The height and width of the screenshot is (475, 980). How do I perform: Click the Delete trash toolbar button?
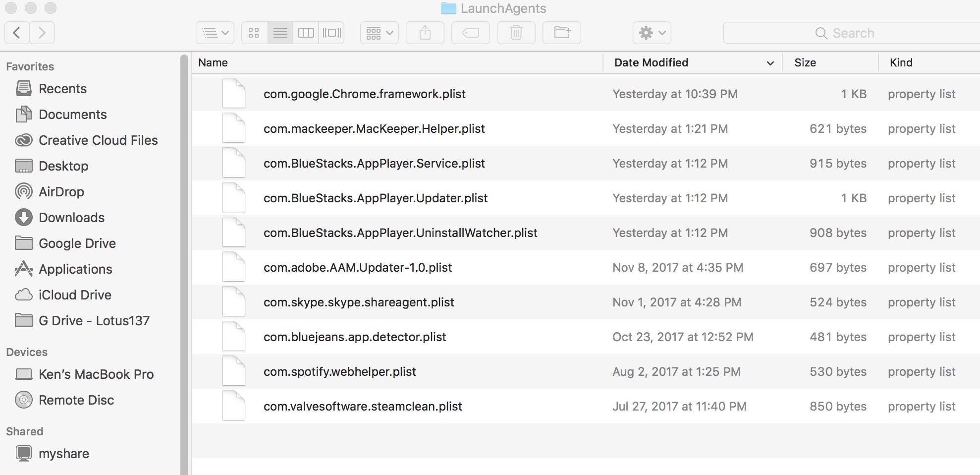click(x=516, y=33)
